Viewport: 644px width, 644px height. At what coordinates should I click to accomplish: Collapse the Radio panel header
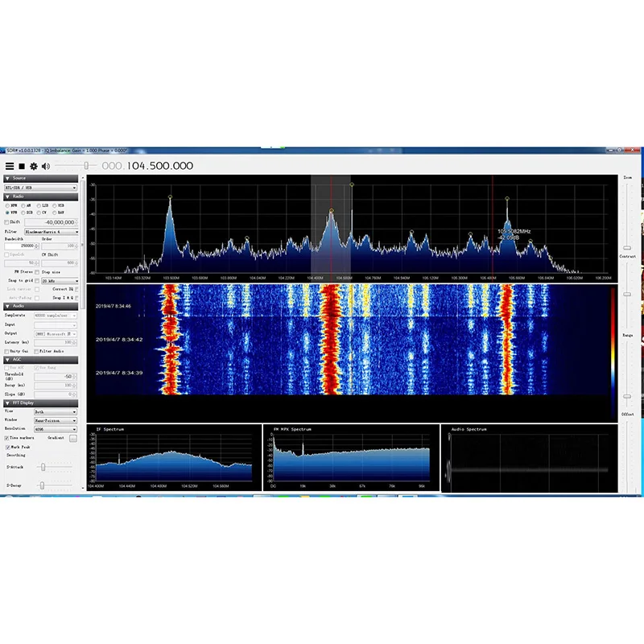click(41, 196)
